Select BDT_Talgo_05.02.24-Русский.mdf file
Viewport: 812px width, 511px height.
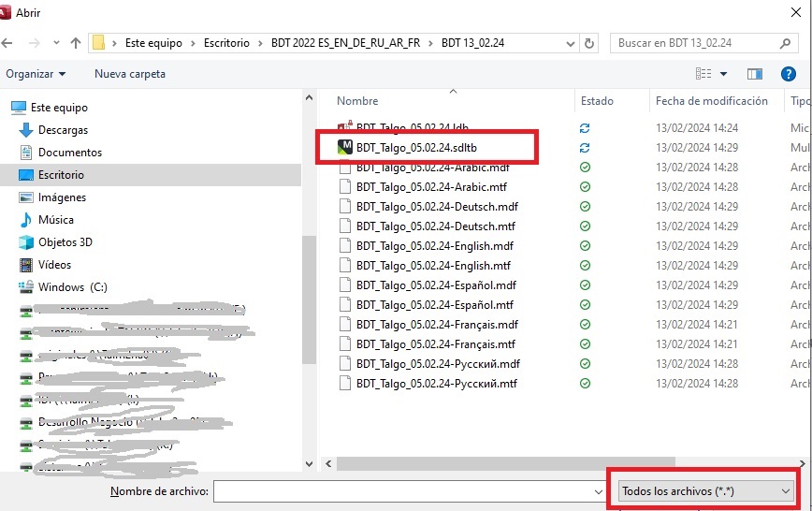(438, 364)
